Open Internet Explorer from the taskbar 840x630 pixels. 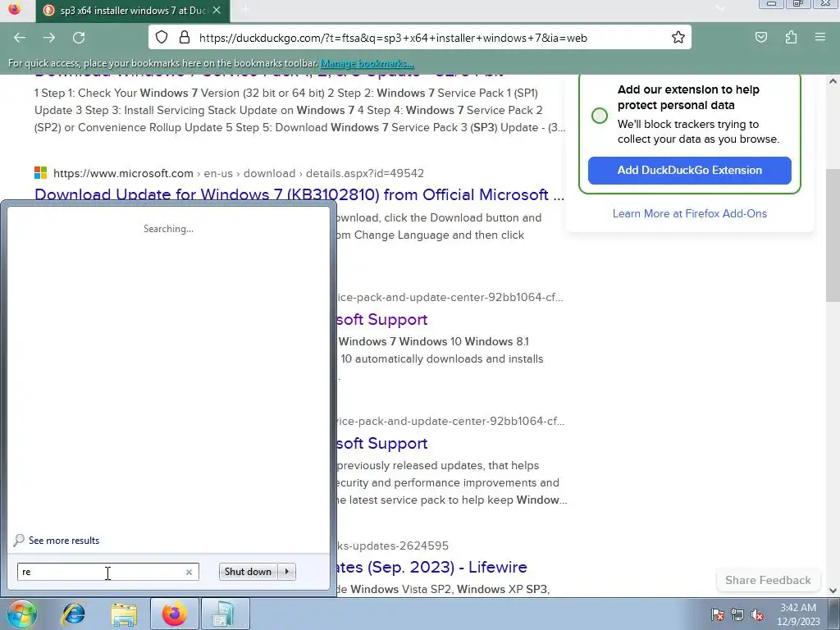[74, 614]
